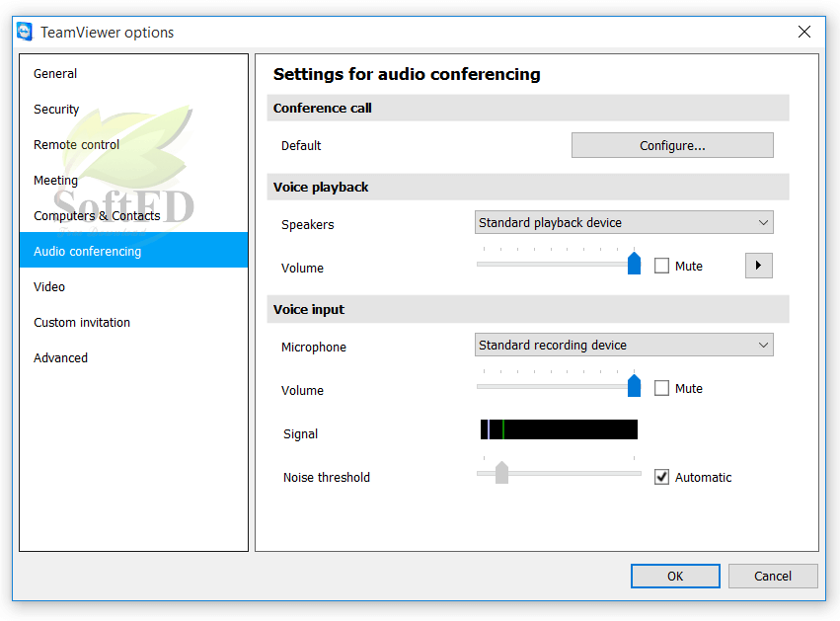Show Video settings
The height and width of the screenshot is (621, 840).
[x=133, y=286]
